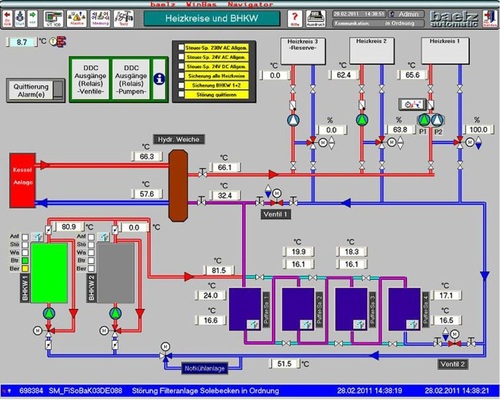Select pump P2 of Heizkreis 1
Screen dimensions: 500x400
click(438, 120)
